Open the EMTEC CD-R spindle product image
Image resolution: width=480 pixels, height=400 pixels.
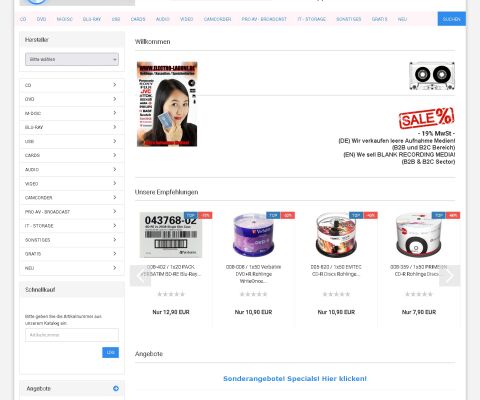(x=336, y=235)
